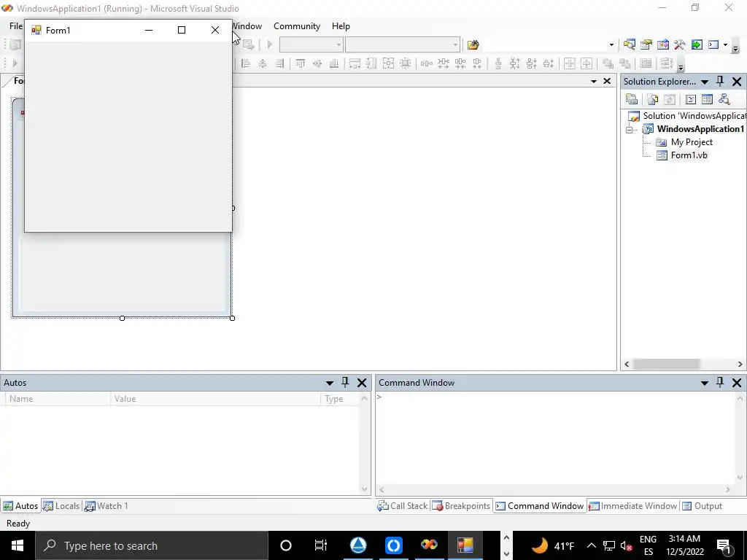The width and height of the screenshot is (747, 560).
Task: Open the File menu
Action: click(16, 26)
